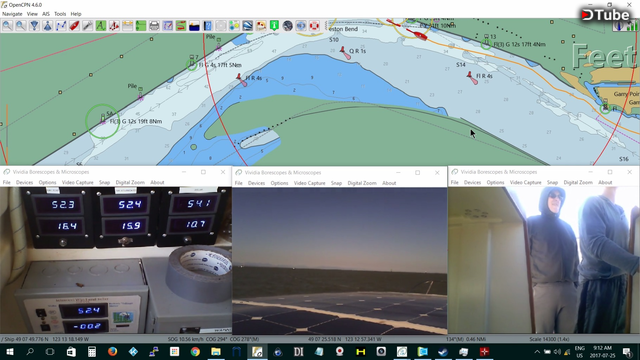This screenshot has height=360, width=640.
Task: Open File menu in middle Vividia window
Action: pos(239,183)
